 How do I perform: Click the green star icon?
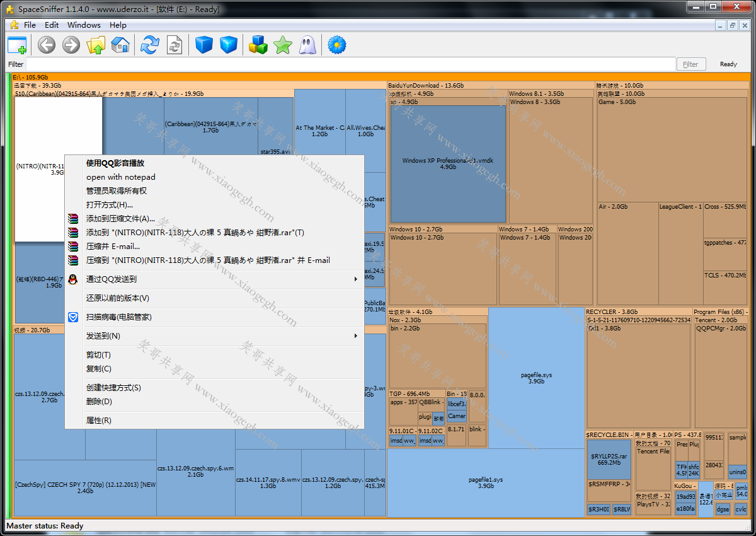283,45
